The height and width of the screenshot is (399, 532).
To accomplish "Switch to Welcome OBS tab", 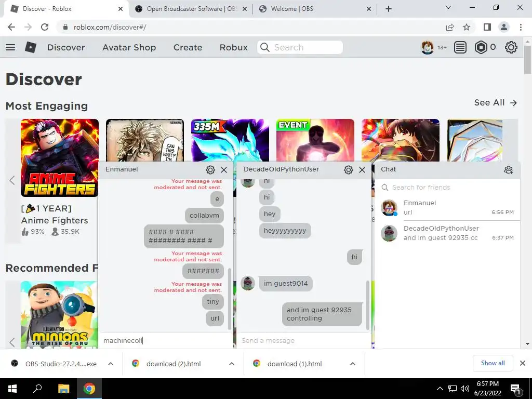I will [315, 9].
